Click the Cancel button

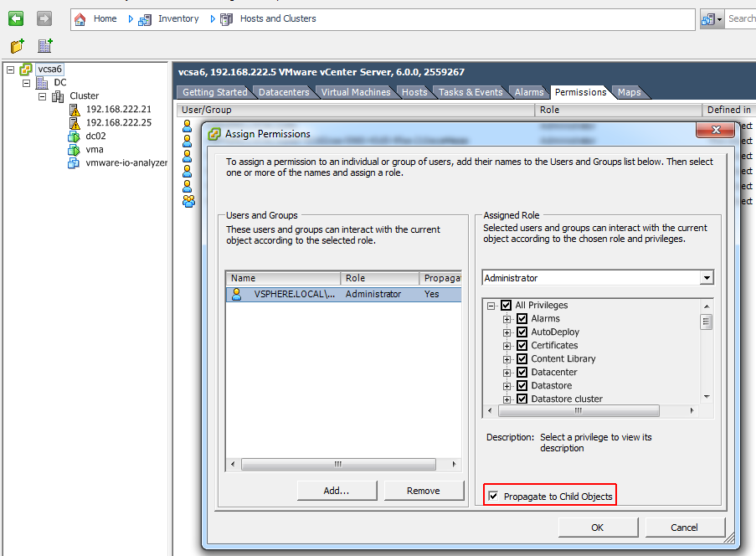click(x=684, y=528)
